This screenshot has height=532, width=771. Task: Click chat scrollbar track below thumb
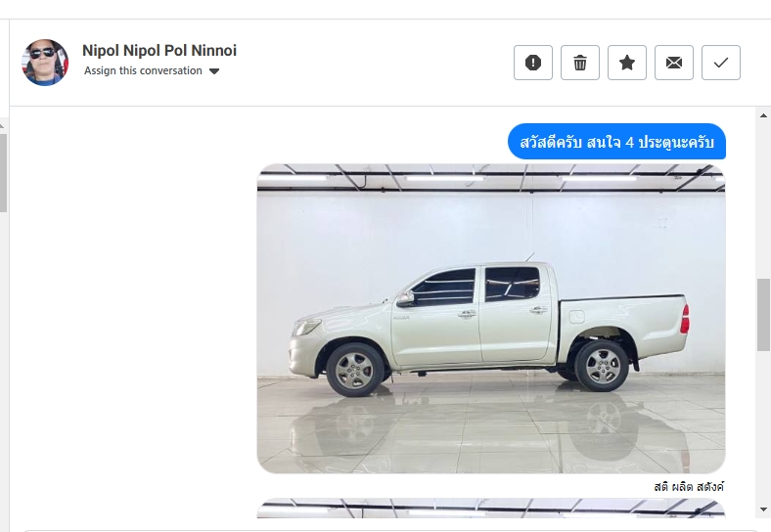click(x=763, y=427)
